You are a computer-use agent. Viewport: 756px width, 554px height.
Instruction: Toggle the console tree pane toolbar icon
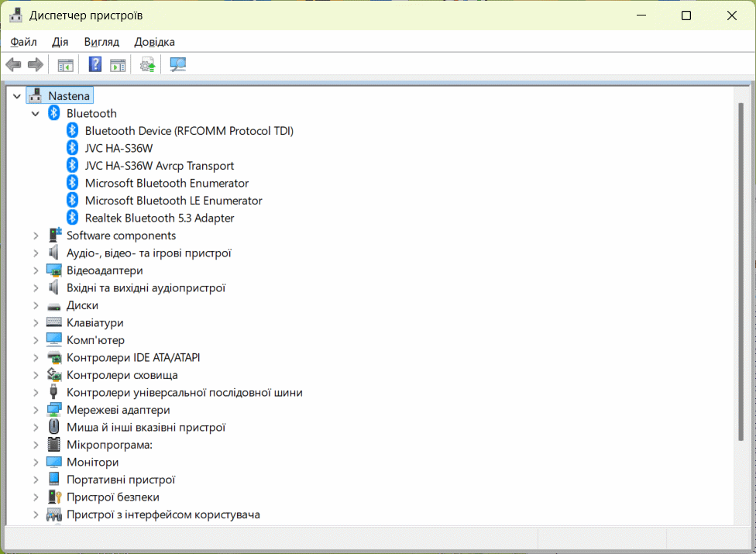pyautogui.click(x=66, y=64)
